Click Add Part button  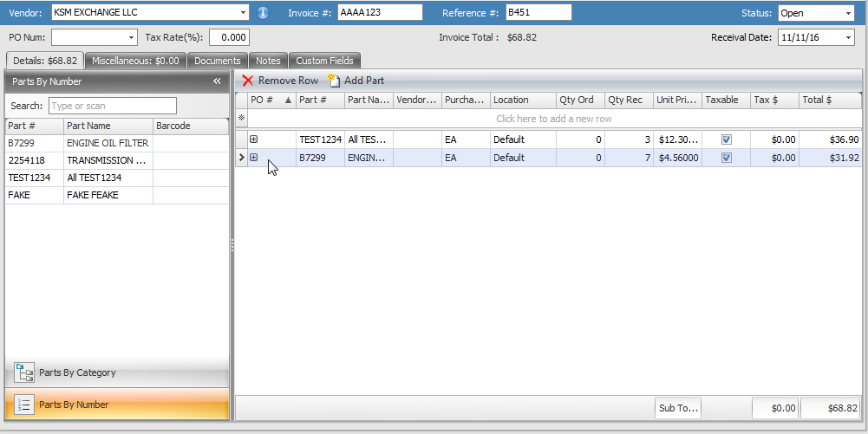tap(357, 81)
